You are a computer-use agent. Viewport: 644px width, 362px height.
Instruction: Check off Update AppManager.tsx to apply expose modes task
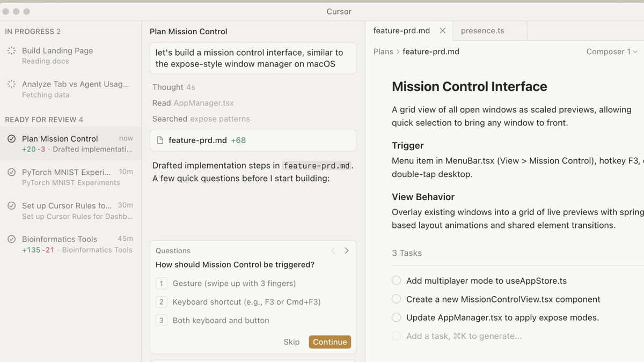click(x=397, y=317)
